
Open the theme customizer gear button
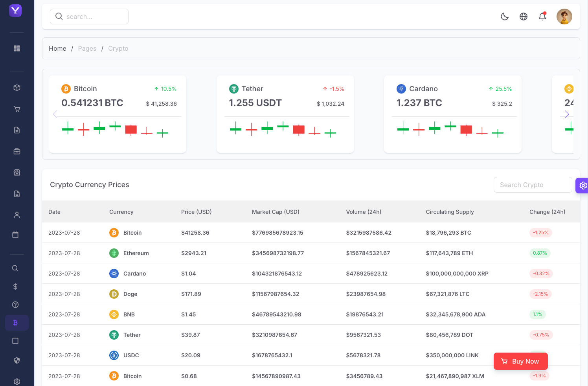(x=582, y=185)
